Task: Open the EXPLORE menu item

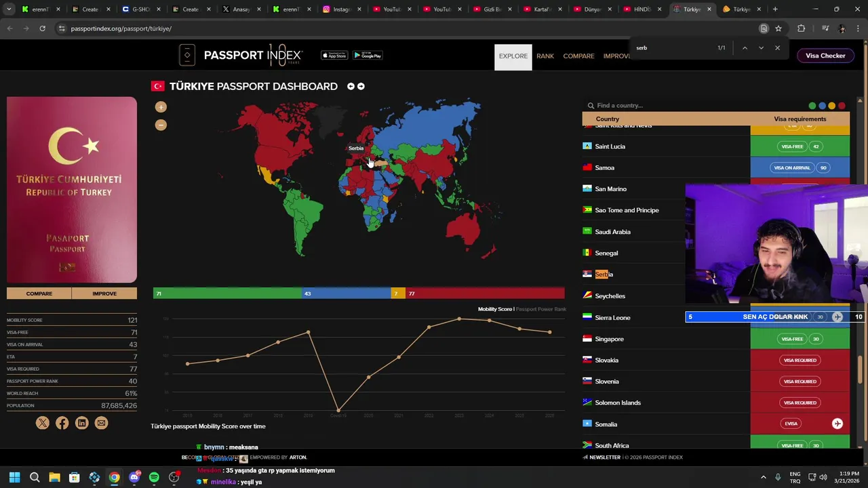Action: (x=513, y=56)
